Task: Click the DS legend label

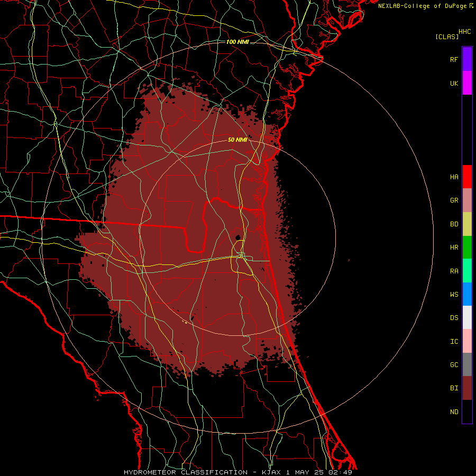Action: click(454, 317)
